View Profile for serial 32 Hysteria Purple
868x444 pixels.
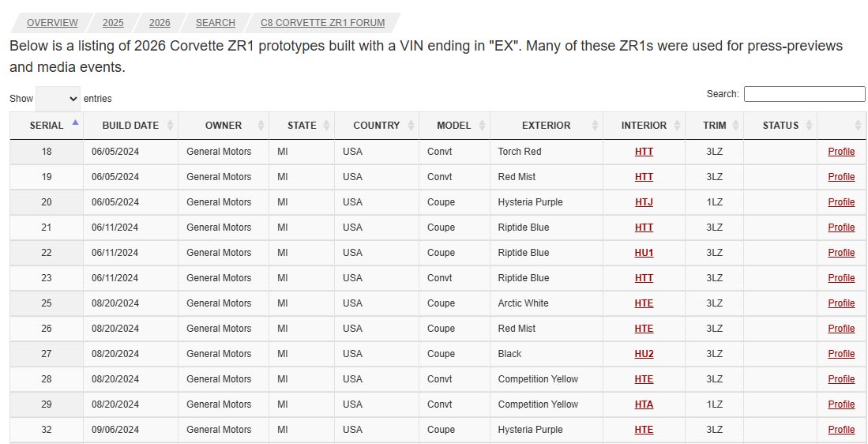click(x=841, y=430)
